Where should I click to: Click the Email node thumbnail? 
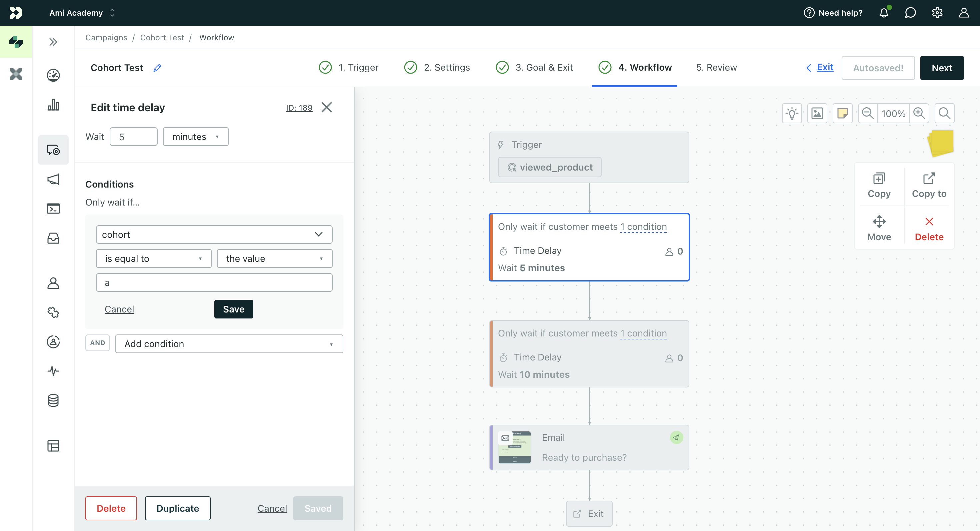514,447
